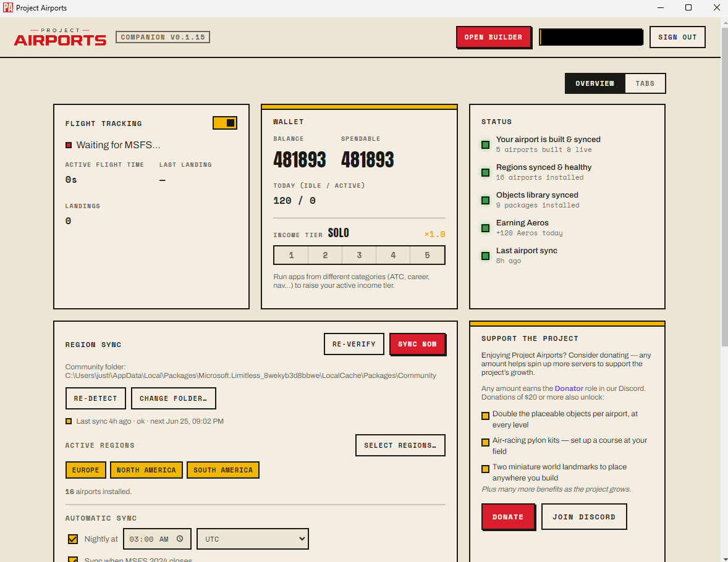Minimize the Project Airports window
This screenshot has width=728, height=562.
click(x=661, y=7)
